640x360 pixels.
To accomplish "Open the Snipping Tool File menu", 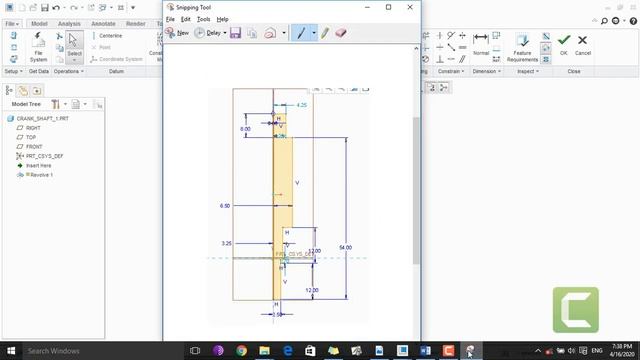I will pyautogui.click(x=170, y=19).
